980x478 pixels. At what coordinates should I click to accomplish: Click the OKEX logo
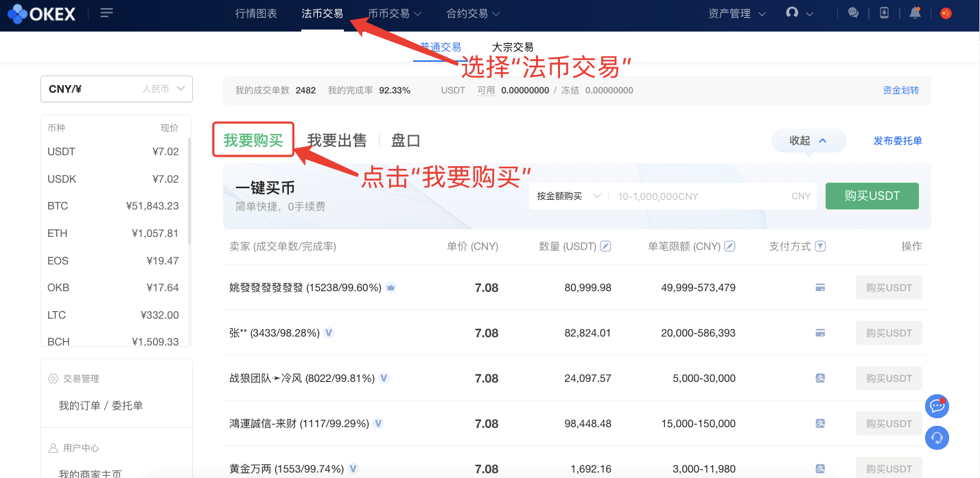click(x=42, y=13)
